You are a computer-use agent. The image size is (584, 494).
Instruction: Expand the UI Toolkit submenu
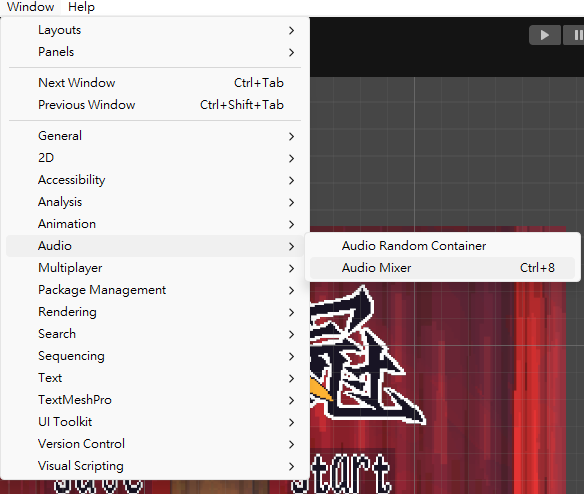tap(155, 422)
